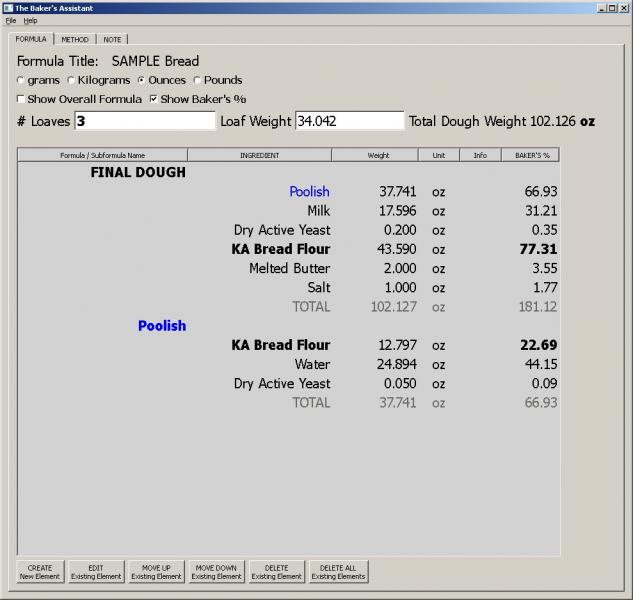
Task: Select the blue Poolish ingredient row
Action: point(309,192)
